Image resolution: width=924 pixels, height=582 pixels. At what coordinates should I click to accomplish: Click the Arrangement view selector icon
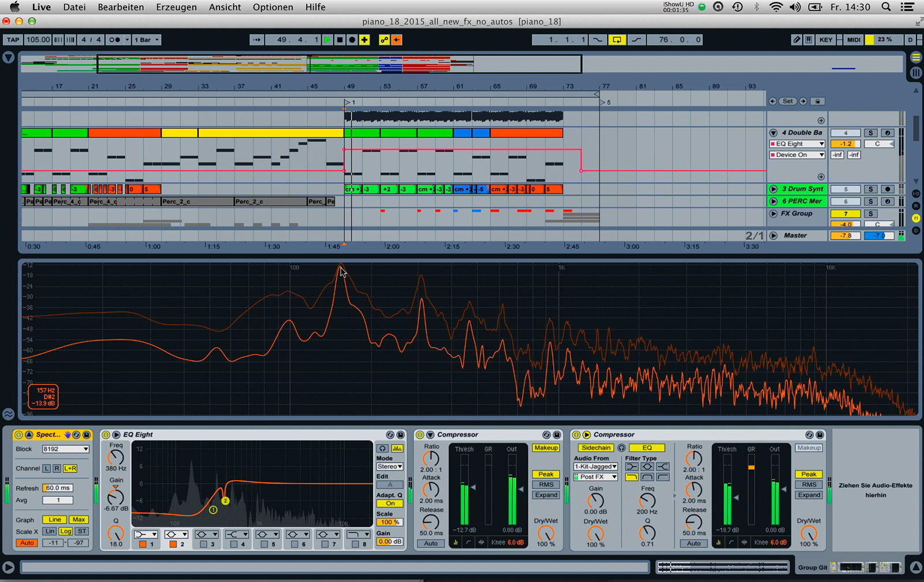tap(916, 57)
